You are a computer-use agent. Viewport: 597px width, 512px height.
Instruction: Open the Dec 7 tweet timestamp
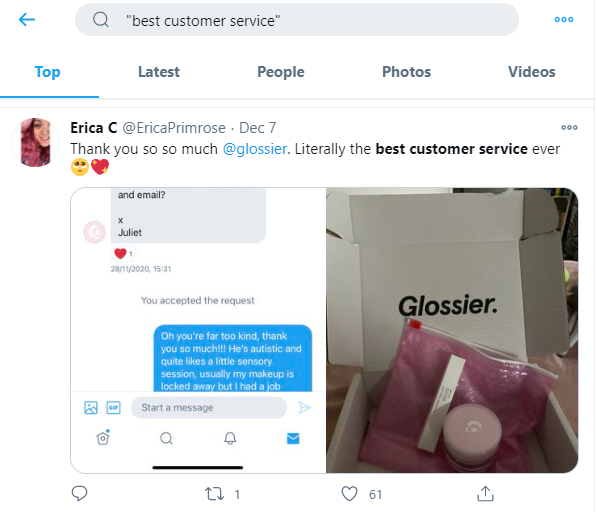(257, 128)
